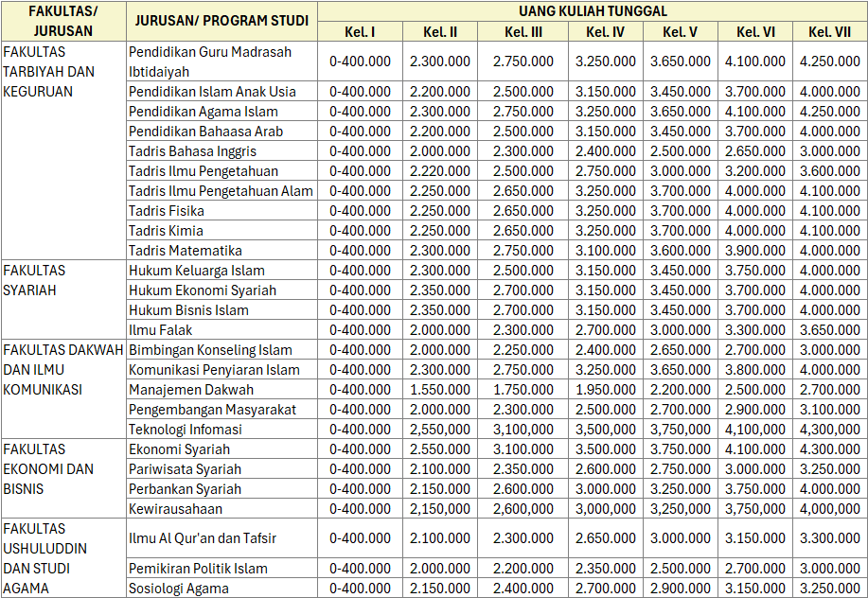The height and width of the screenshot is (598, 868).
Task: Click the Tadris Bahasa Inggris program cell
Action: [222, 151]
